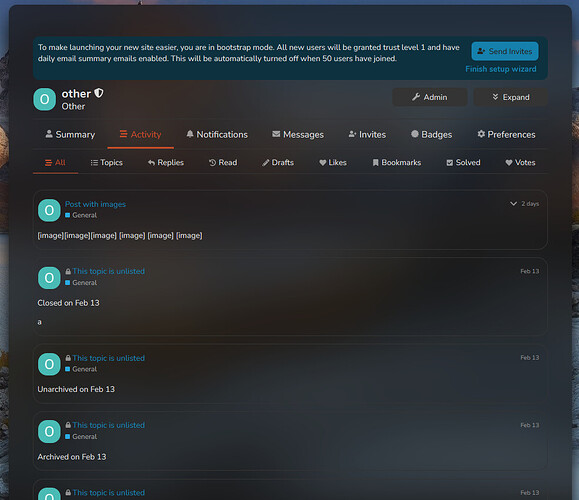The image size is (579, 500).
Task: Click the lock icon on 'Archived on Feb 13' topic
Action: point(68,425)
